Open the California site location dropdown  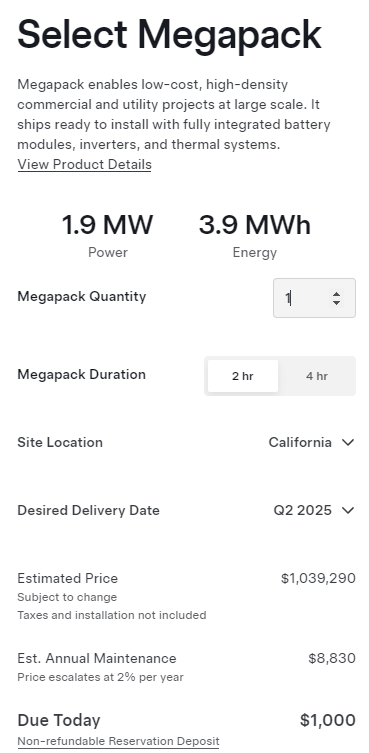(311, 442)
